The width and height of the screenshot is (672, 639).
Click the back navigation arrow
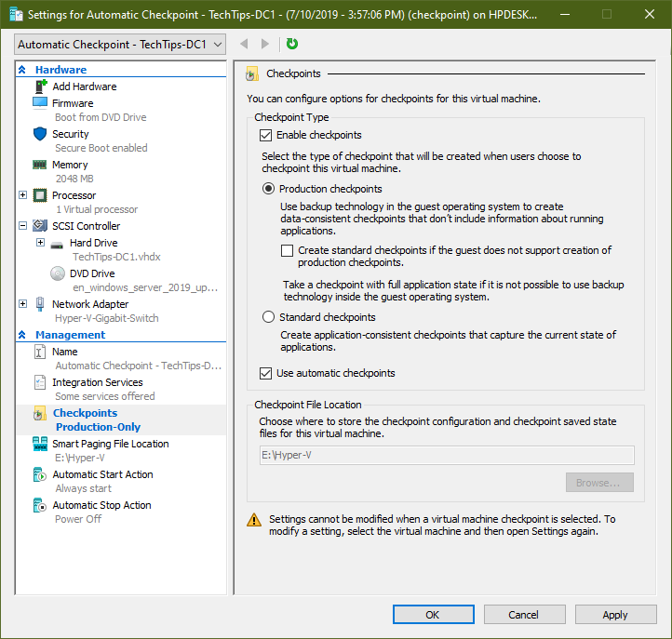tap(244, 44)
